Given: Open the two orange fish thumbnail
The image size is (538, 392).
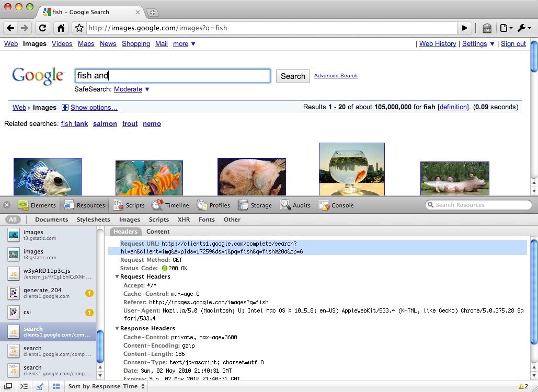Looking at the screenshot, I should pyautogui.click(x=149, y=178).
